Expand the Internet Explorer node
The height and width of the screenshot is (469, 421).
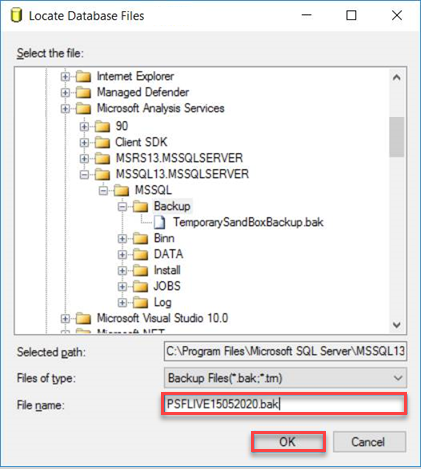(65, 77)
